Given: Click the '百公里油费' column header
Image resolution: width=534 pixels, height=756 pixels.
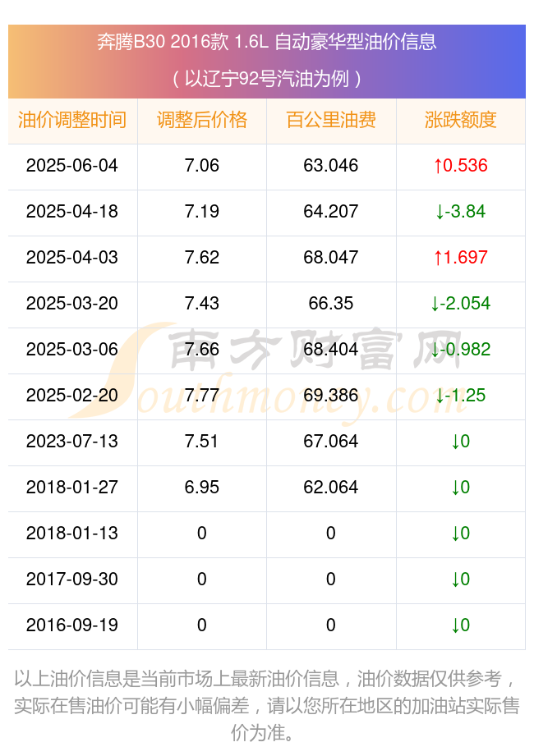Looking at the screenshot, I should click(x=331, y=120).
